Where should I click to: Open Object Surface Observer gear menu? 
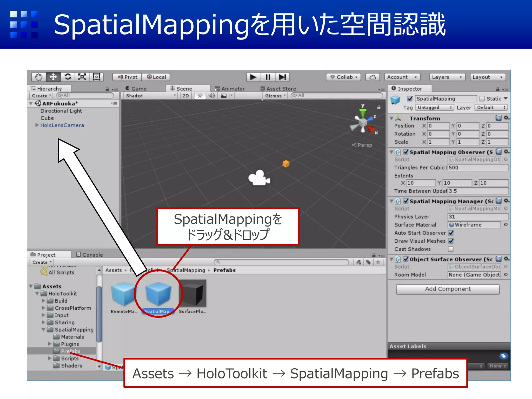click(x=507, y=259)
